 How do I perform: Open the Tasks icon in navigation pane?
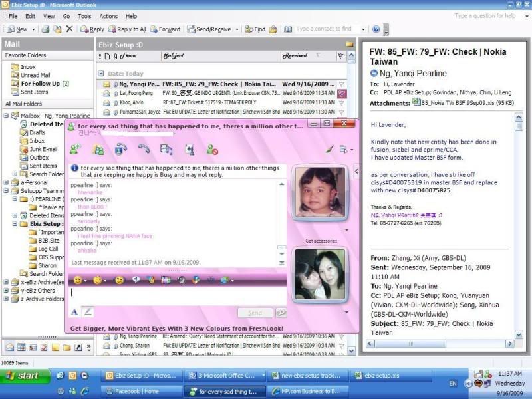pyautogui.click(x=44, y=347)
